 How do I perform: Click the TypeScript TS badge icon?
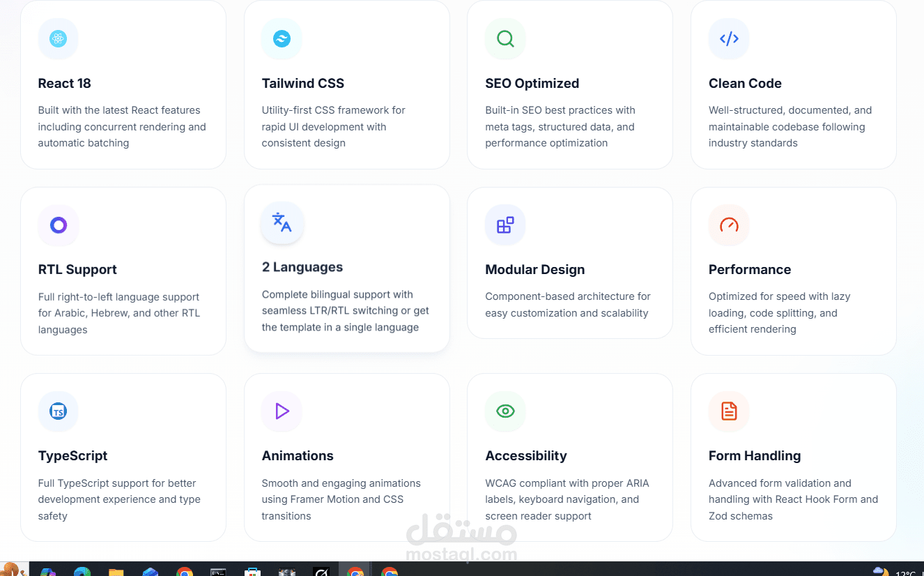pos(58,411)
